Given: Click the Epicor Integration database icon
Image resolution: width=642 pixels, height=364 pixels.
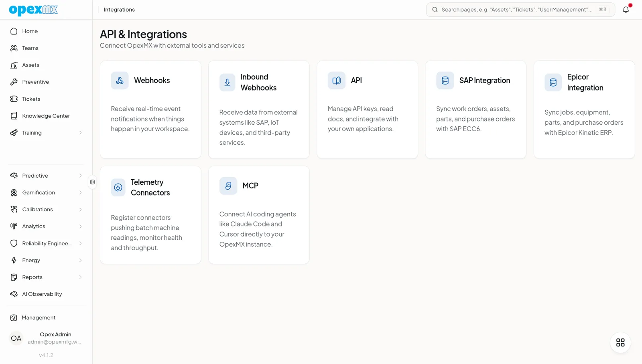Looking at the screenshot, I should (553, 82).
